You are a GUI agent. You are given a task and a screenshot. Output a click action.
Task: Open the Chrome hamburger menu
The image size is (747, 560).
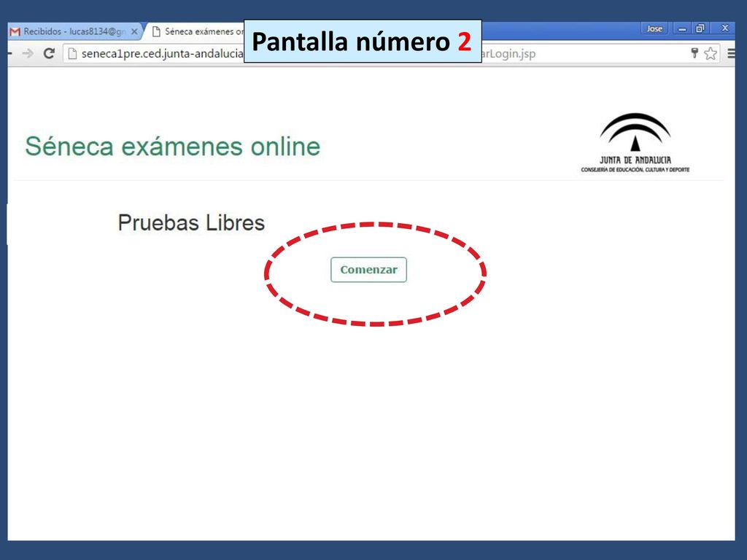click(x=731, y=53)
